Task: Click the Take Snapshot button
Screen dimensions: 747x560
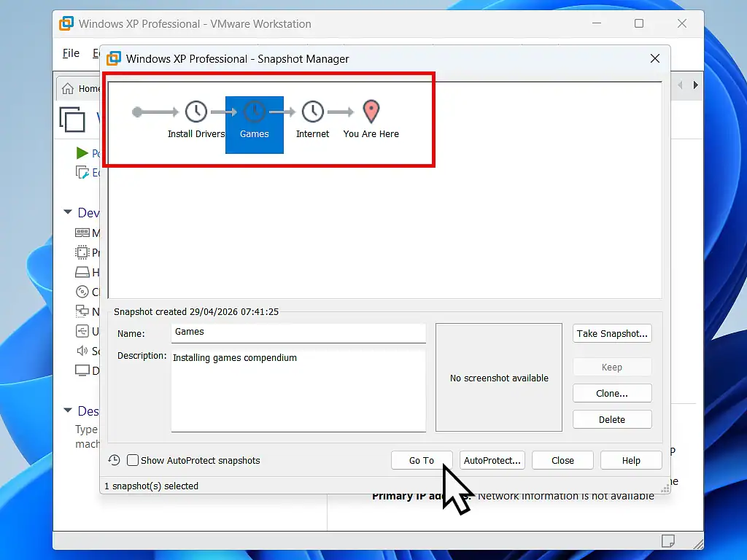Action: pos(612,333)
